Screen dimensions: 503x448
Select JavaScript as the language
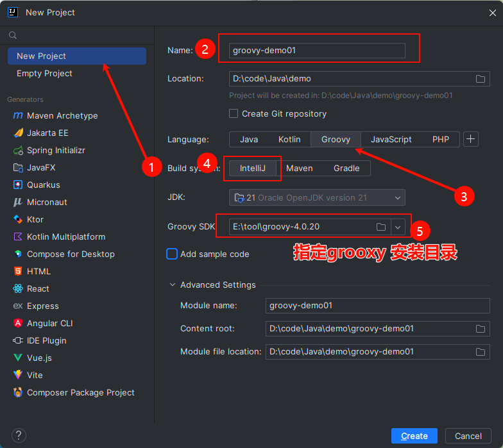(x=391, y=140)
